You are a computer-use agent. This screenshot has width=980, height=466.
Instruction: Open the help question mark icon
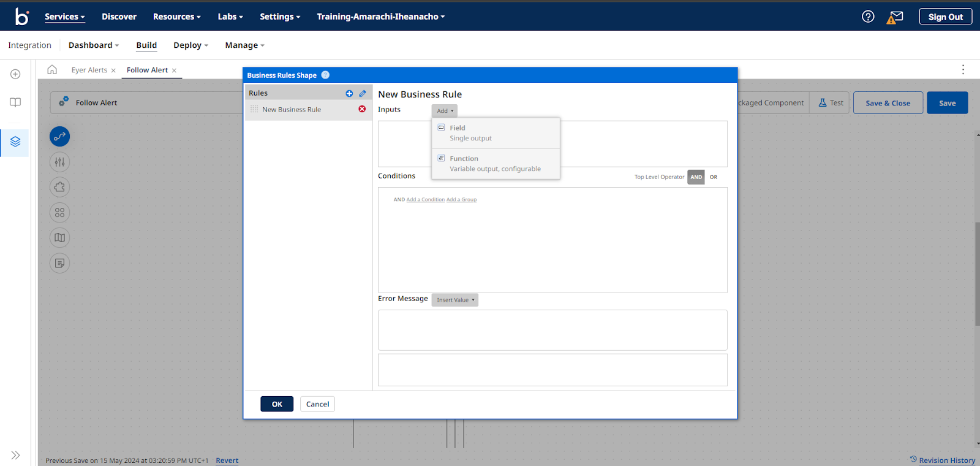868,17
